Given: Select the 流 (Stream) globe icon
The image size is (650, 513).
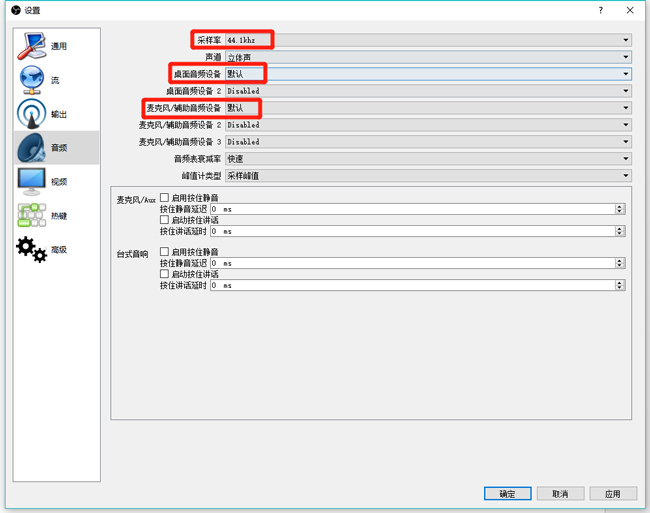Looking at the screenshot, I should [32, 80].
